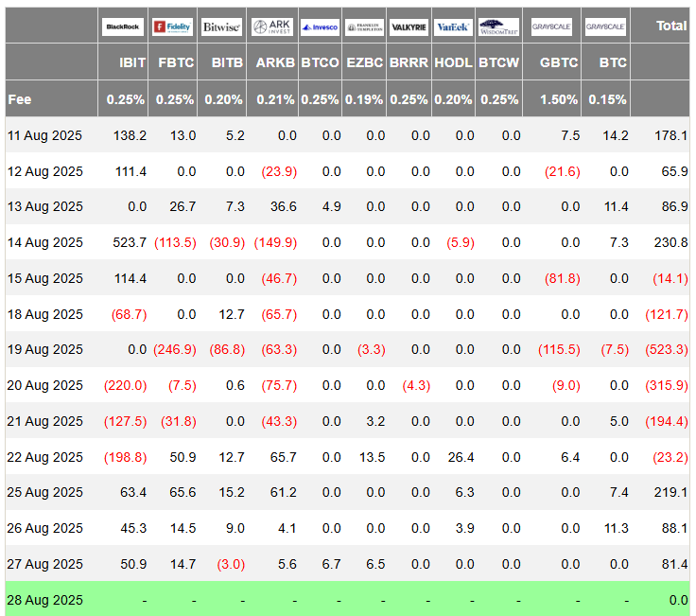Click the Bitwise logo

point(221,26)
